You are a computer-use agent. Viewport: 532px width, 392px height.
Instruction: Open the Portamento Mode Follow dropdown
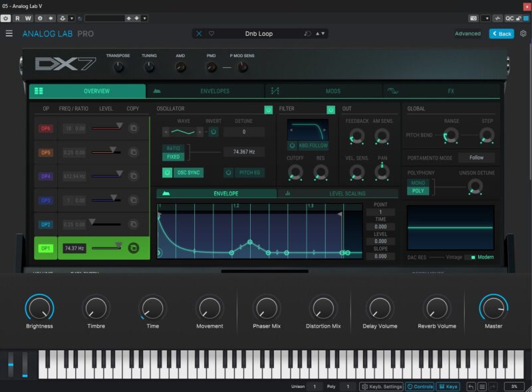476,157
